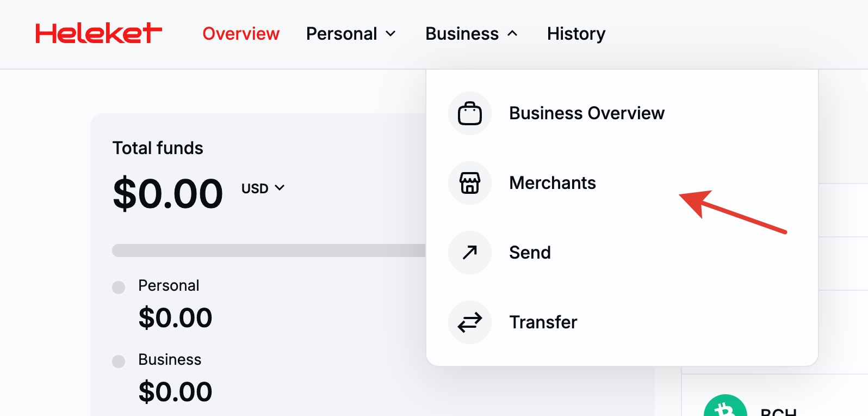This screenshot has width=868, height=416.
Task: Choose Transfer from the Business menu
Action: [543, 322]
